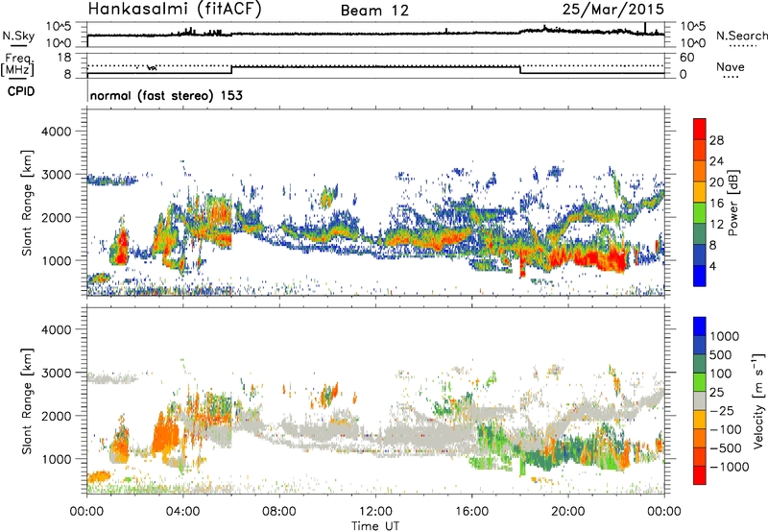Click the '04:00' time axis label

pyautogui.click(x=182, y=512)
